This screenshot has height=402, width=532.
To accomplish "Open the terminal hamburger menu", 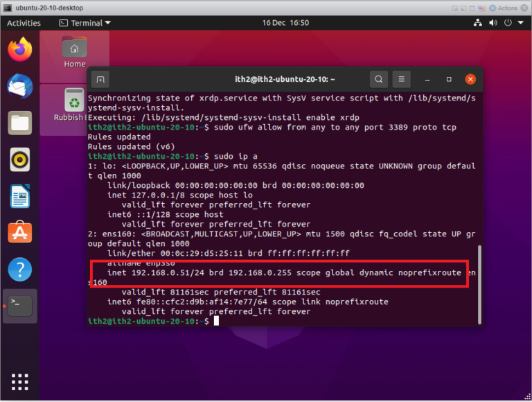I will tap(401, 80).
